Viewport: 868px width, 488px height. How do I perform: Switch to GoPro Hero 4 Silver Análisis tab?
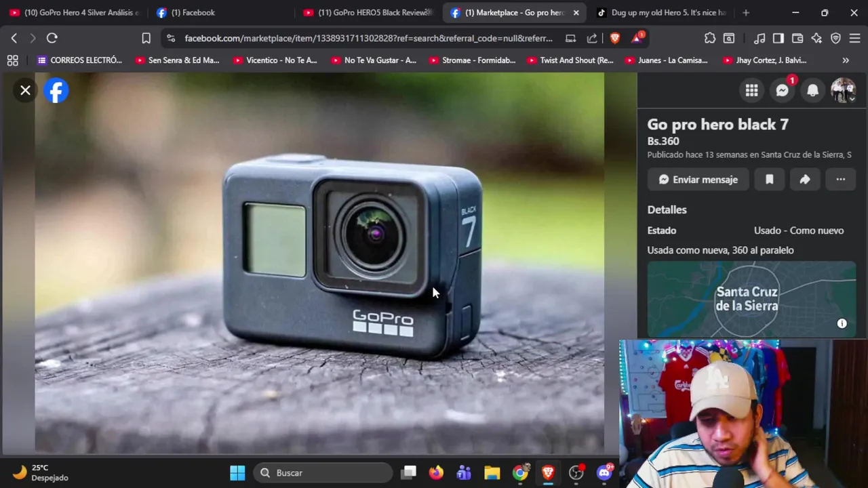pyautogui.click(x=75, y=12)
